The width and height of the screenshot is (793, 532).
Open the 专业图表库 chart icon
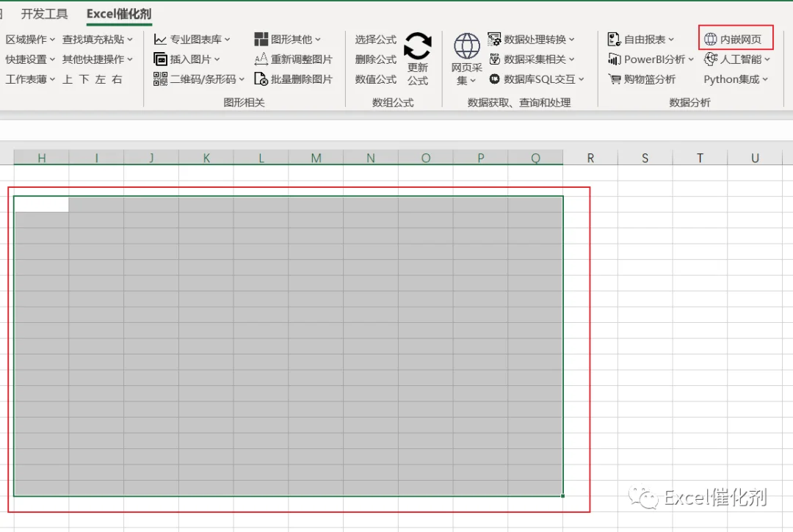click(160, 40)
